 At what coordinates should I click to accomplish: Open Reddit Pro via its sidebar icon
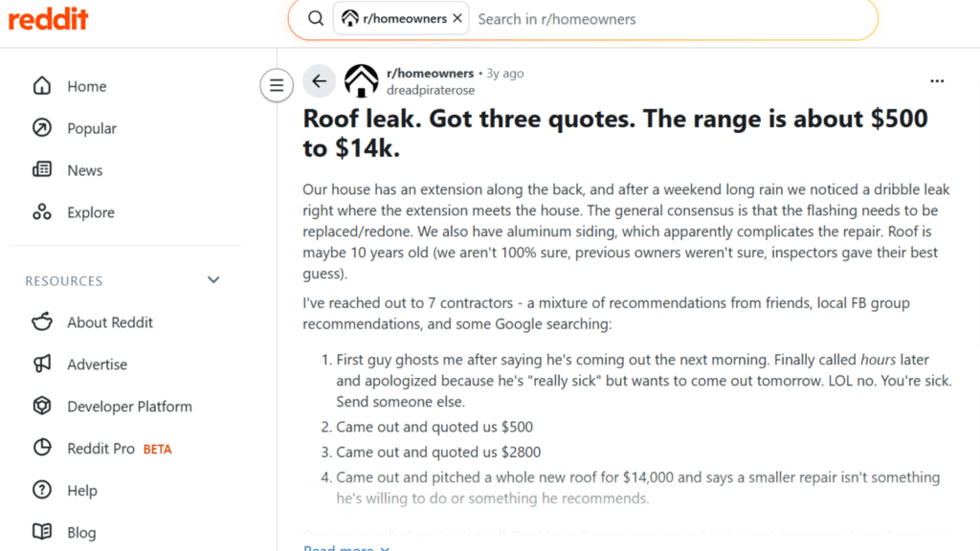tap(42, 448)
